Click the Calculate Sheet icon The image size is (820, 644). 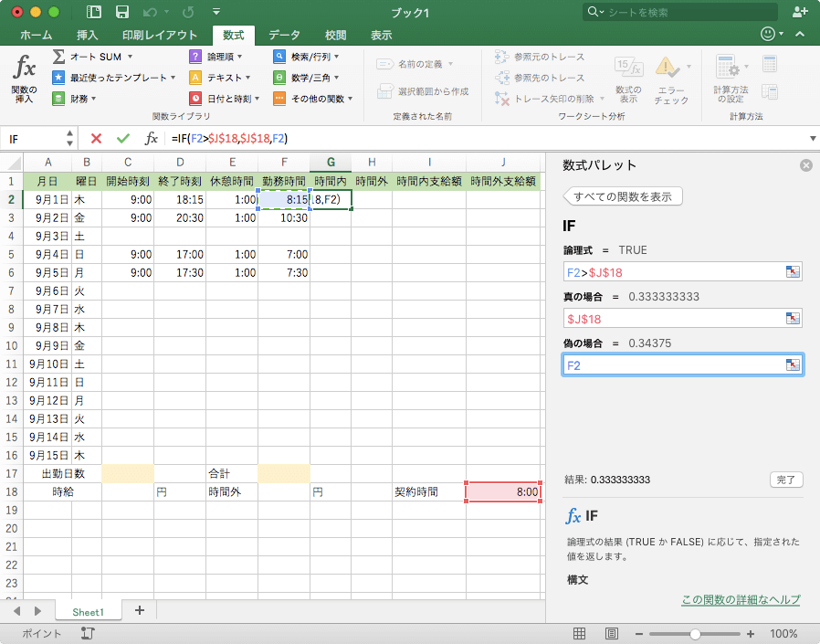pyautogui.click(x=769, y=91)
